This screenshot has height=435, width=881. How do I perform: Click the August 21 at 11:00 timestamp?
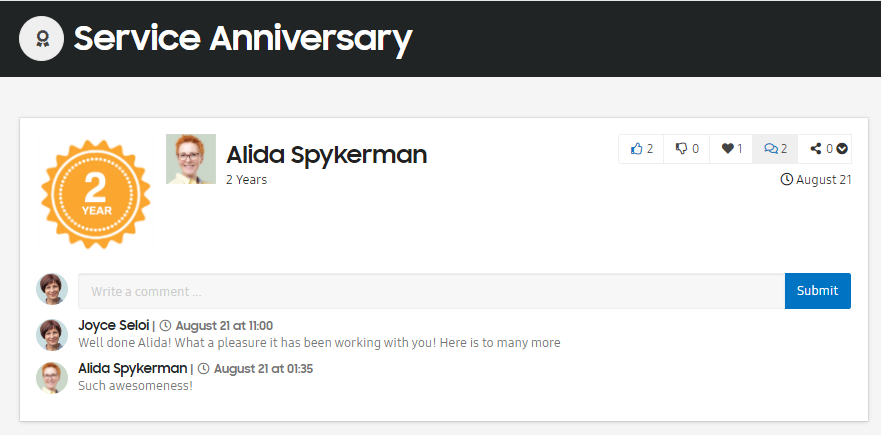[224, 326]
